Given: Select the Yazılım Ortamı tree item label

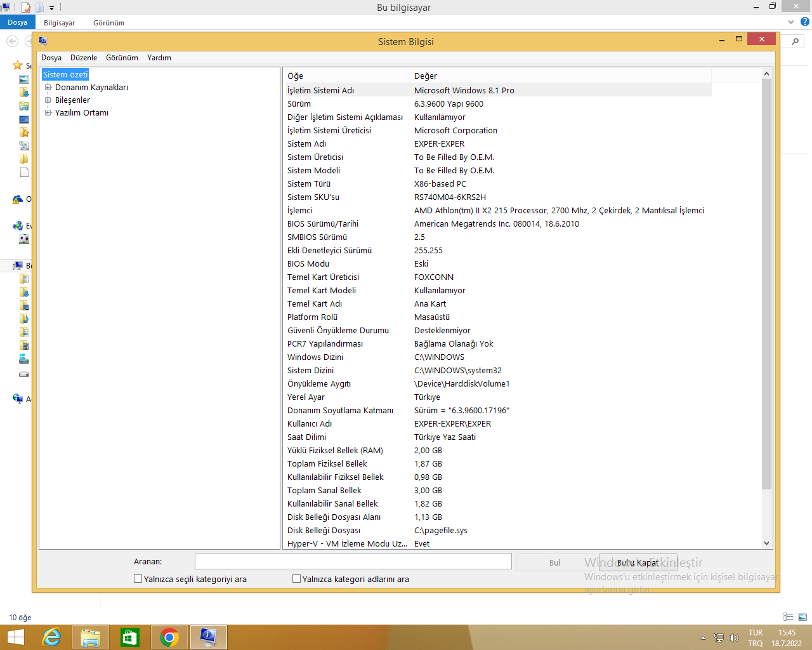Looking at the screenshot, I should (x=82, y=113).
